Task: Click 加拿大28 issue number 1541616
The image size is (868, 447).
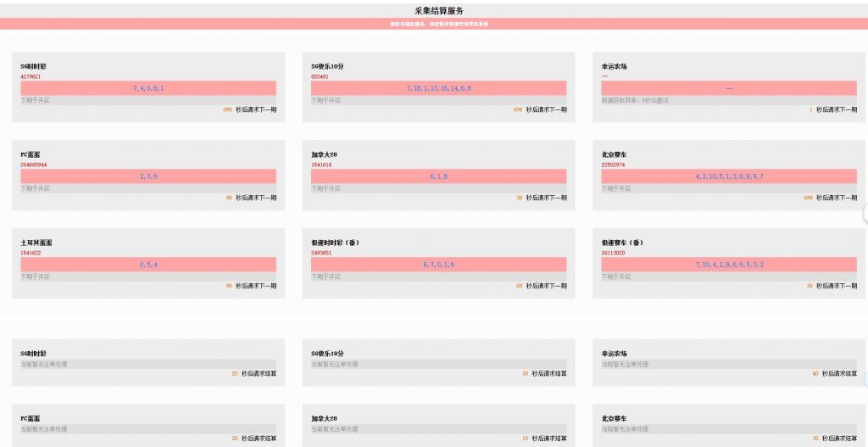Action: click(322, 165)
